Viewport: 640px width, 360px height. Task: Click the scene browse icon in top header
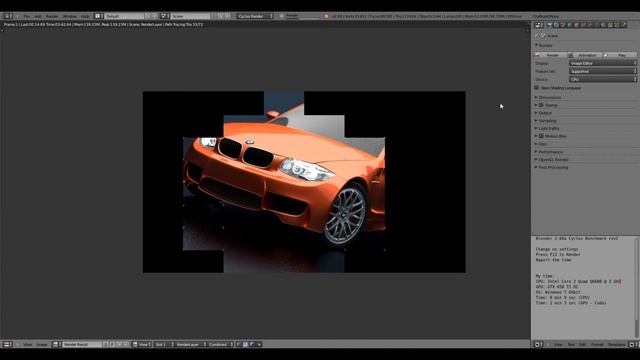tap(164, 16)
